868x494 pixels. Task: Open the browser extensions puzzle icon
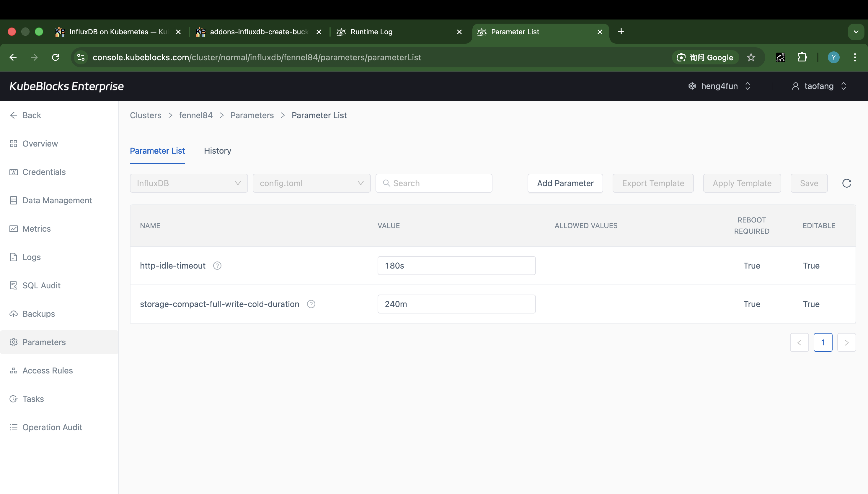pyautogui.click(x=802, y=57)
